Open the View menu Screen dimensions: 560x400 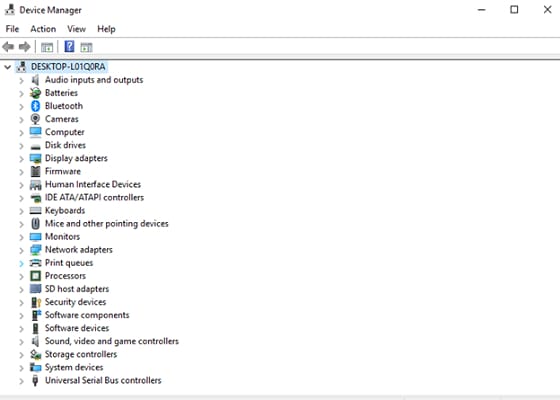pos(76,29)
